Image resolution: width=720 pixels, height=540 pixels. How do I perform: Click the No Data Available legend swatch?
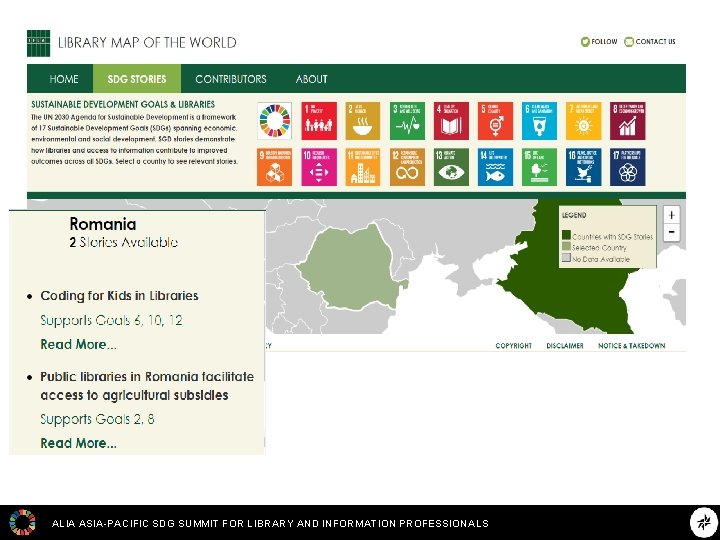566,258
